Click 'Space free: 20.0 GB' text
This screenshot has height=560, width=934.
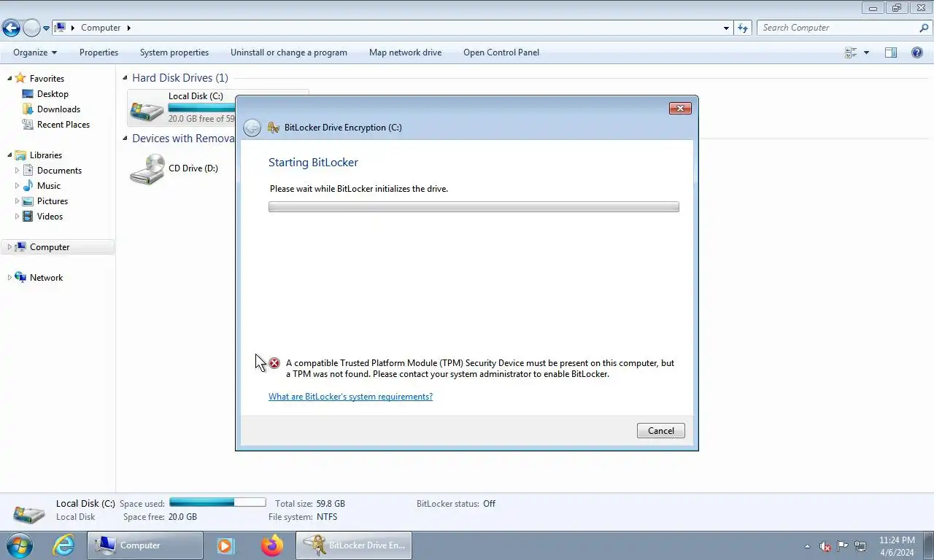[x=160, y=517]
